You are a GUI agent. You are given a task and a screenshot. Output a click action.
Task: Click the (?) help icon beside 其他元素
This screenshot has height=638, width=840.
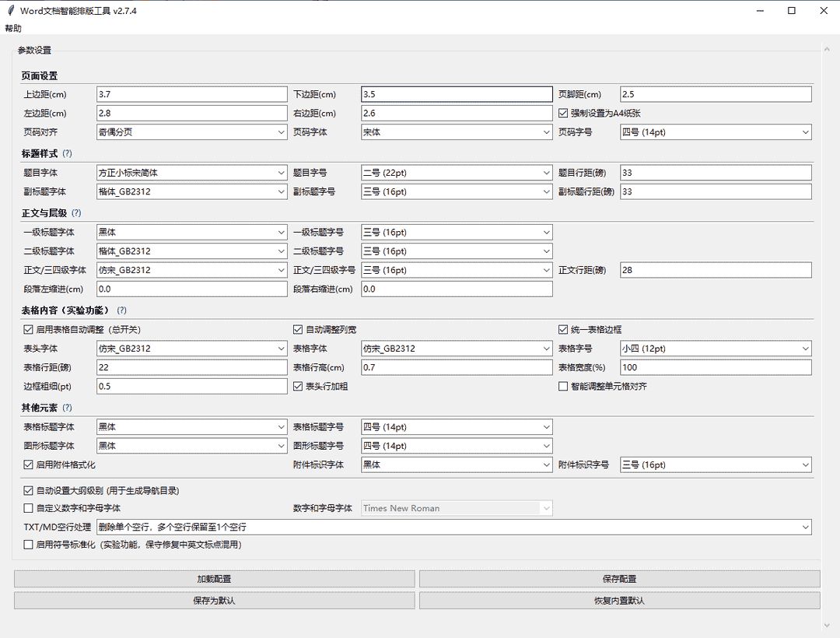(x=67, y=408)
